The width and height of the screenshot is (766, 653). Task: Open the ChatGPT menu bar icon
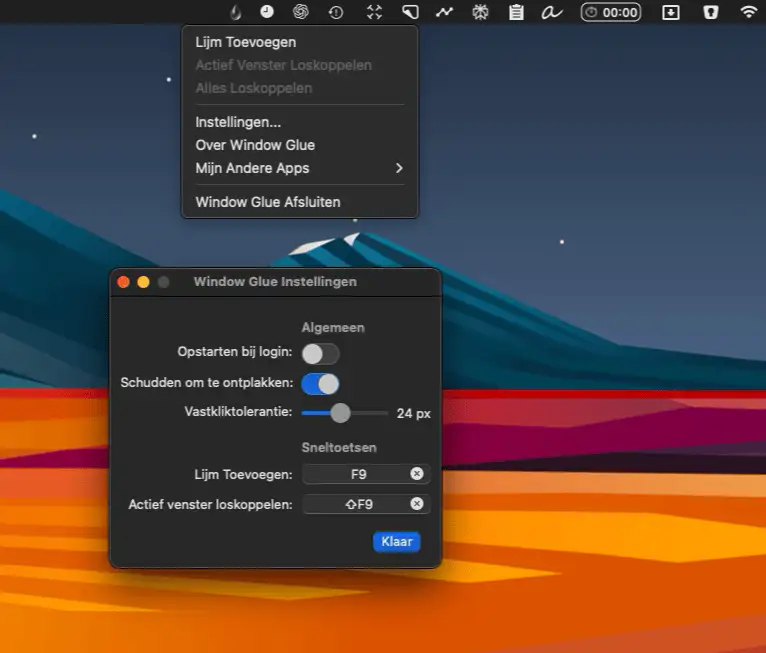(x=300, y=12)
